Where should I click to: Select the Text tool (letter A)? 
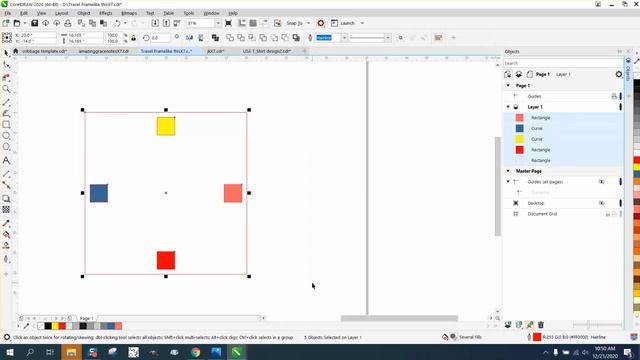tap(6, 160)
